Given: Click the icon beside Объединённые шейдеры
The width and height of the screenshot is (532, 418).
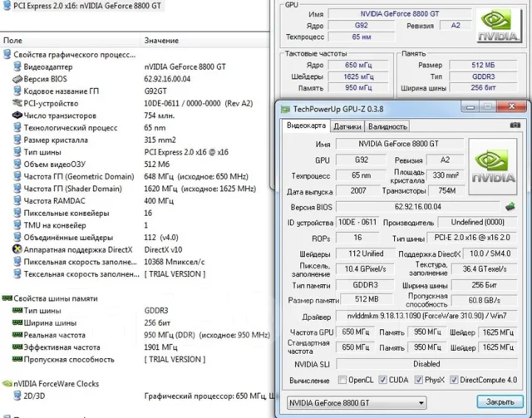Looking at the screenshot, I should point(17,238).
